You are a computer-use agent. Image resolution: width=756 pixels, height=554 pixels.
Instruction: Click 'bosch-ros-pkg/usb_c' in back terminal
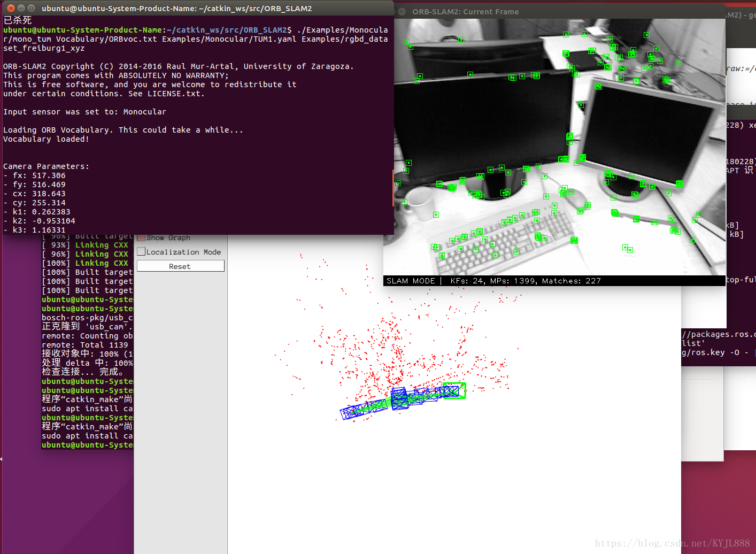click(x=87, y=318)
